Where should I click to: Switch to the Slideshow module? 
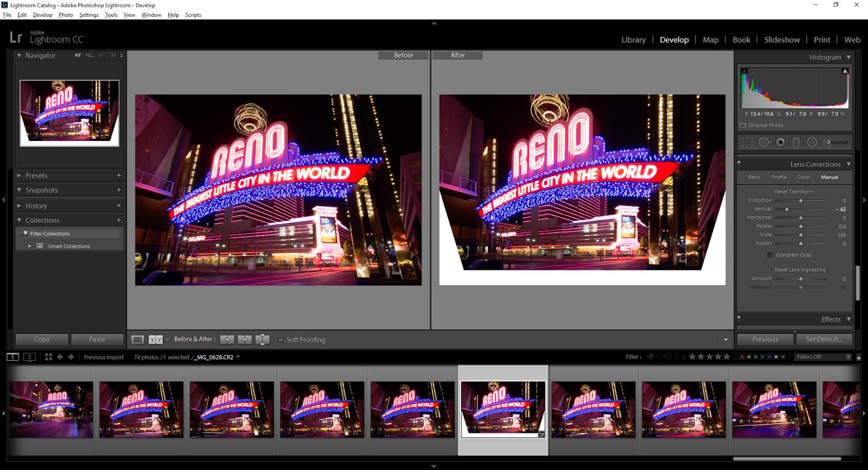tap(782, 40)
